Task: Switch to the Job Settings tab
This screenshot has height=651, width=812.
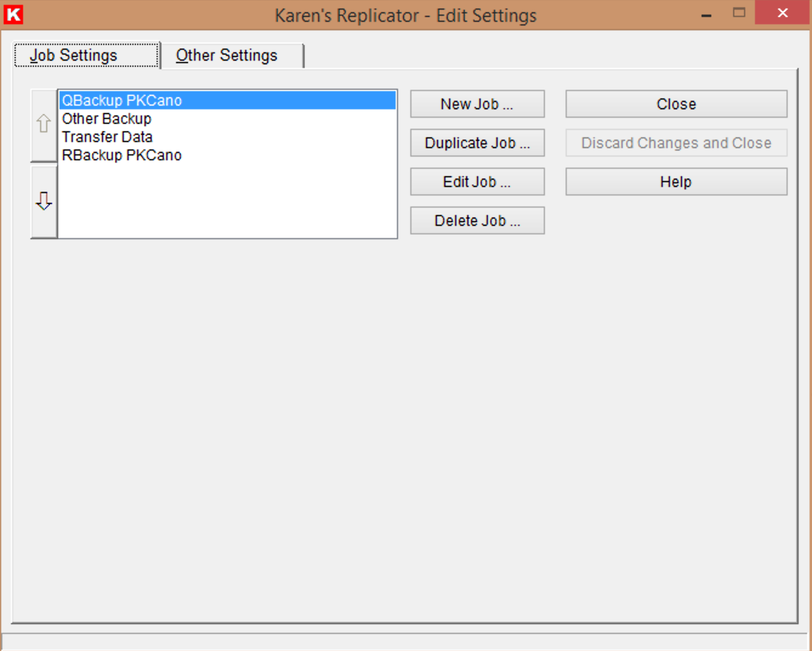Action: [87, 55]
